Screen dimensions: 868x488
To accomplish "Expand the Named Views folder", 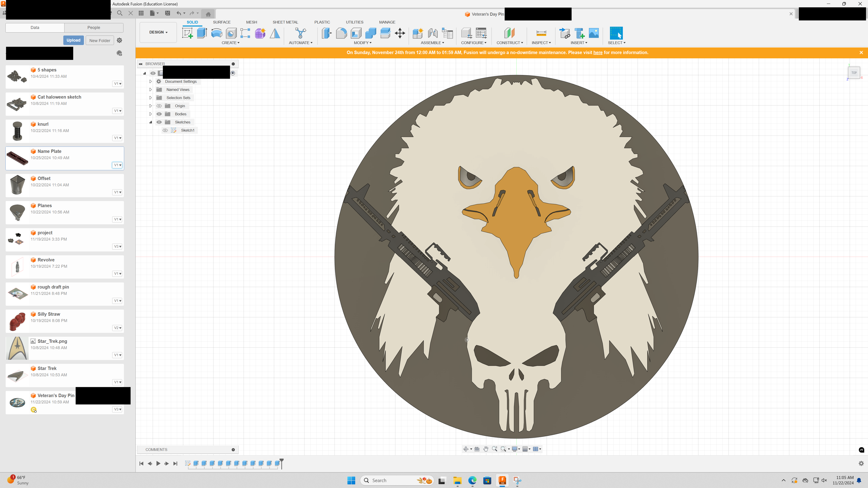I will point(151,90).
